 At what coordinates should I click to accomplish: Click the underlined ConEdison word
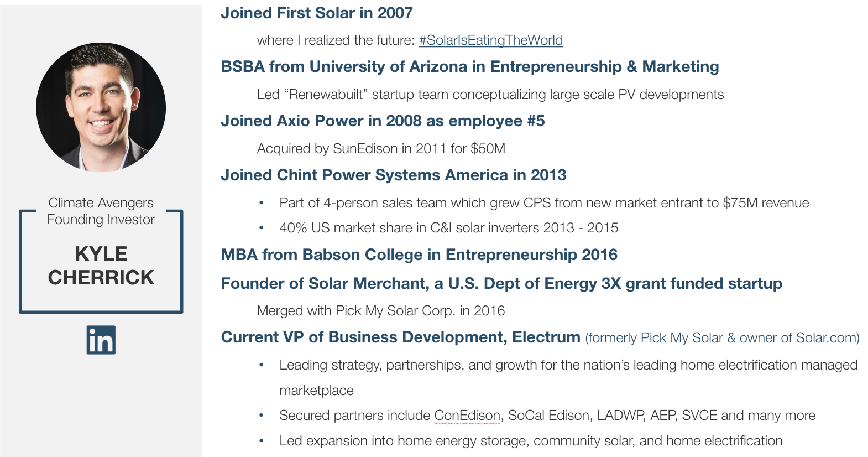(467, 416)
